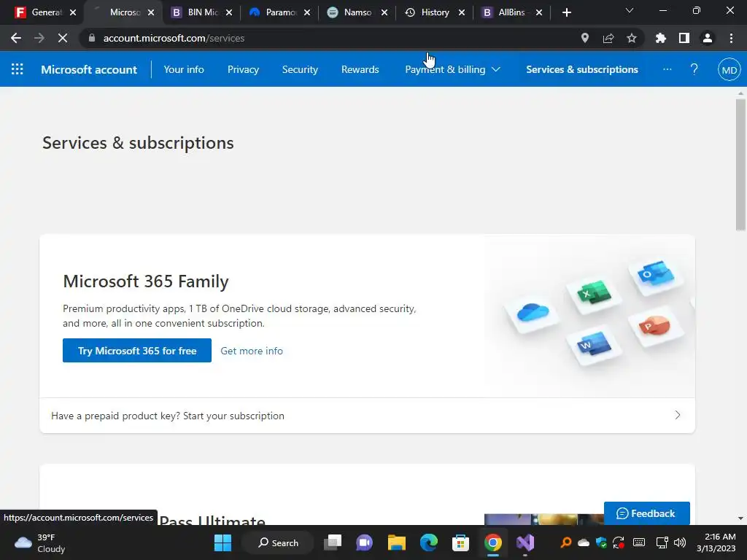Switch to the BIN Mic tab
The height and width of the screenshot is (560, 747).
point(202,12)
